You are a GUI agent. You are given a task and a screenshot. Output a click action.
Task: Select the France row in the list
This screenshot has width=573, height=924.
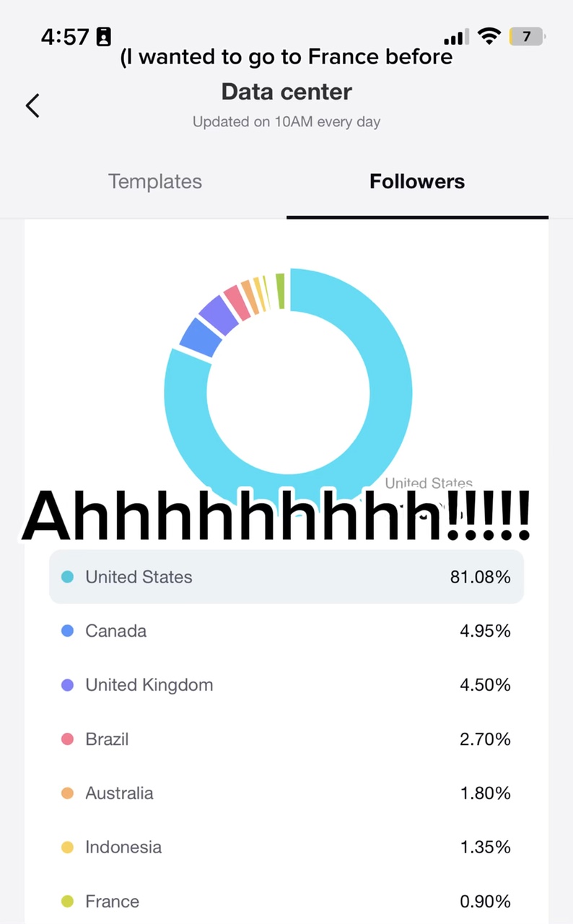(x=286, y=901)
